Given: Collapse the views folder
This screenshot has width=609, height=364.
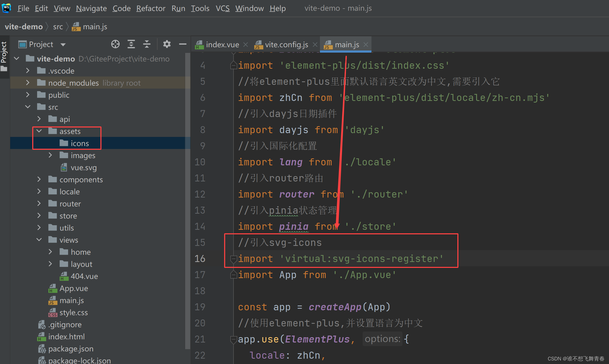Looking at the screenshot, I should (x=39, y=240).
